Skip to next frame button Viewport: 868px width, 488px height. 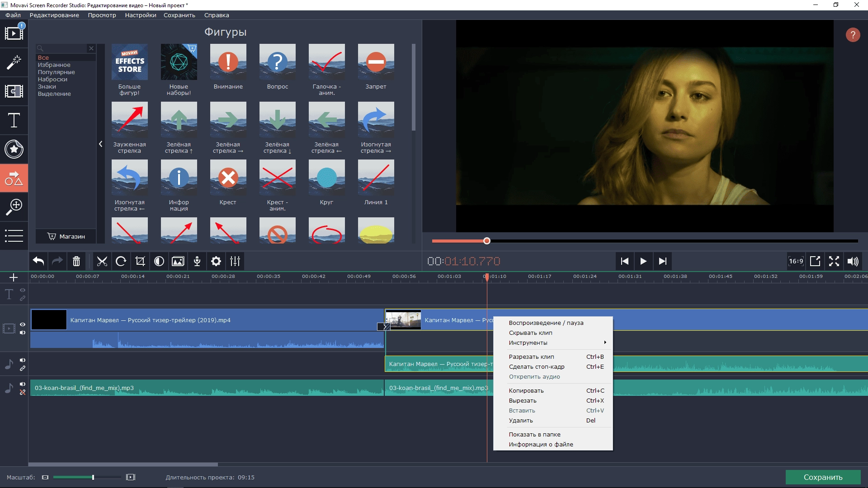662,261
